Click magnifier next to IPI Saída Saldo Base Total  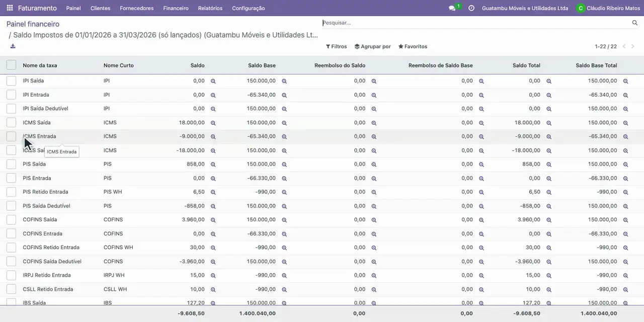[x=626, y=81]
